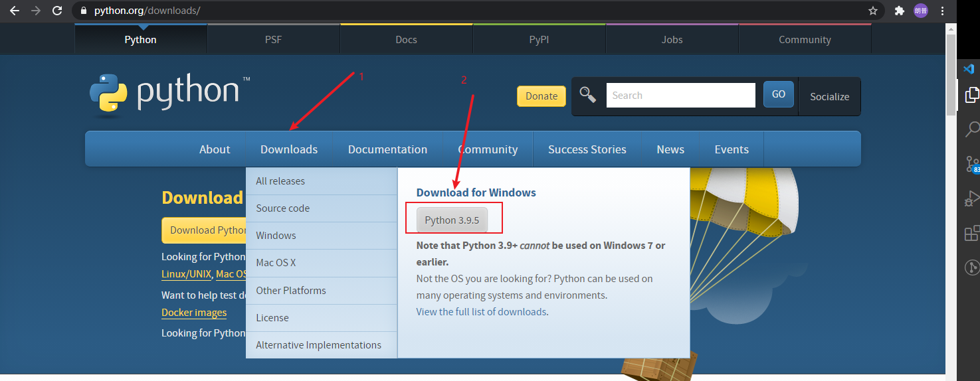This screenshot has width=980, height=381.
Task: Switch to the Docs top tab
Action: tap(407, 39)
